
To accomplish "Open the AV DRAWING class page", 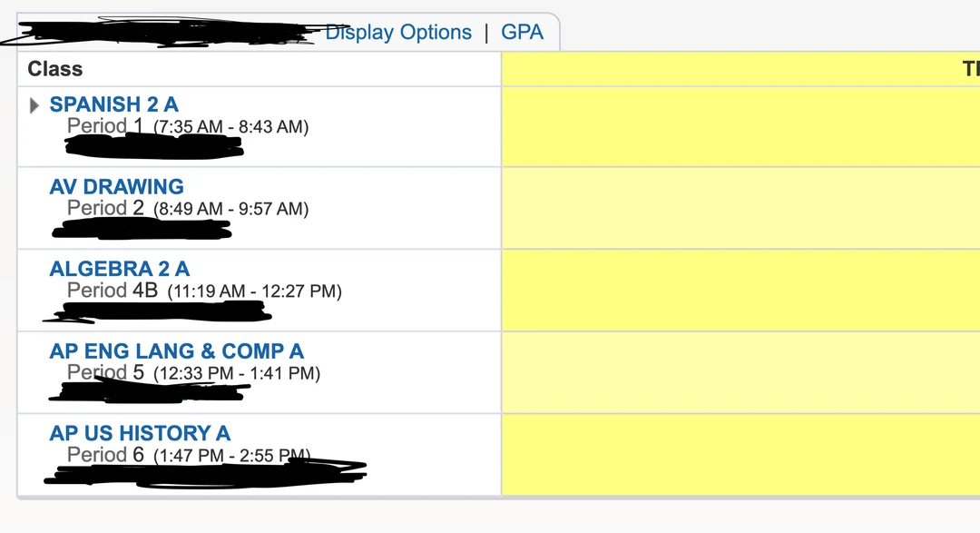I will [x=116, y=186].
